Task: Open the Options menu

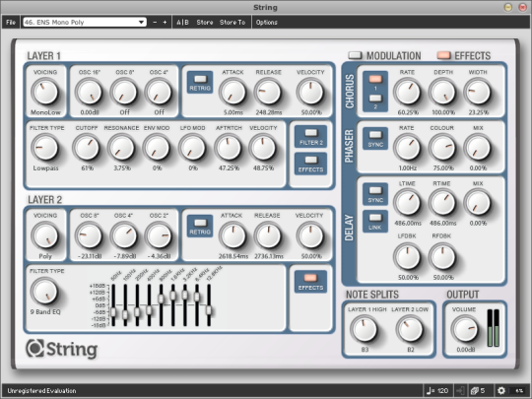Action: coord(266,23)
